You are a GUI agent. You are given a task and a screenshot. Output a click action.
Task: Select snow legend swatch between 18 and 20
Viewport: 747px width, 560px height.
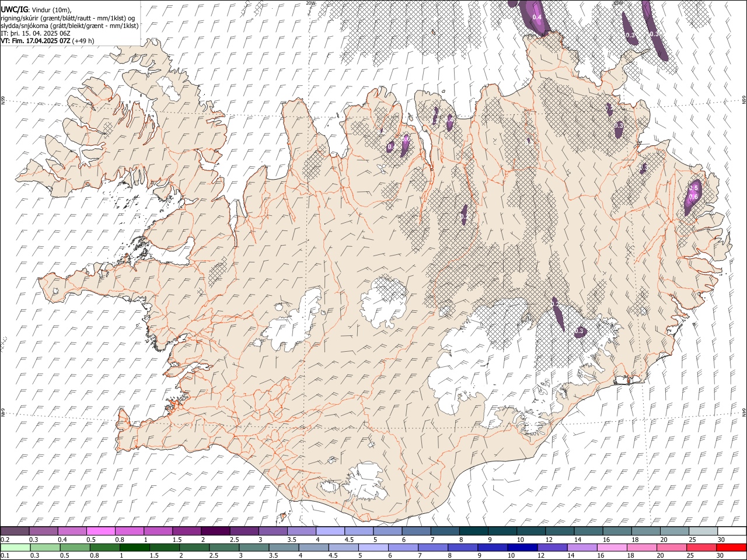tap(645, 531)
